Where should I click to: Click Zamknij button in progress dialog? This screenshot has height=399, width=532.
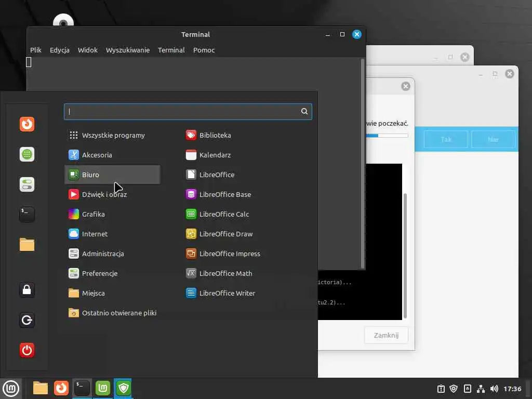pyautogui.click(x=386, y=335)
